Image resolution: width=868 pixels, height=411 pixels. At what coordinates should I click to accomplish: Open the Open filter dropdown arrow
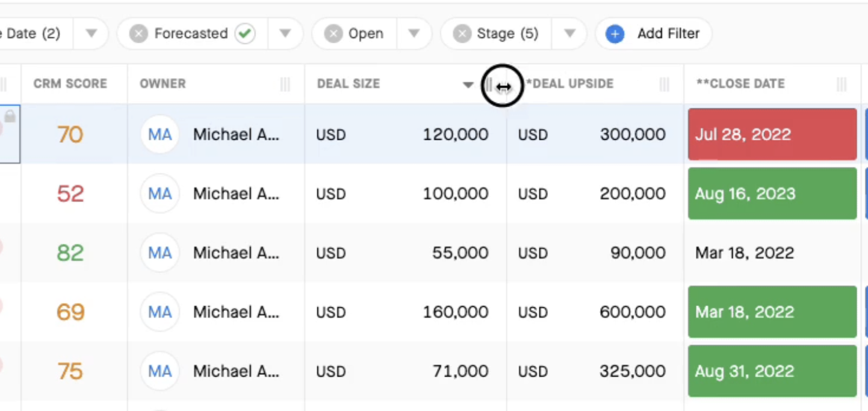[x=414, y=34]
